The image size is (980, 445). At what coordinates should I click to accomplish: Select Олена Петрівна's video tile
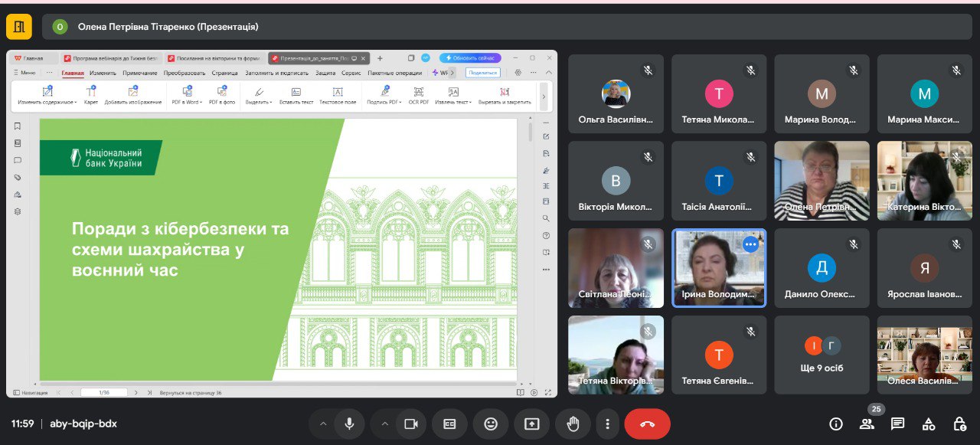(822, 181)
